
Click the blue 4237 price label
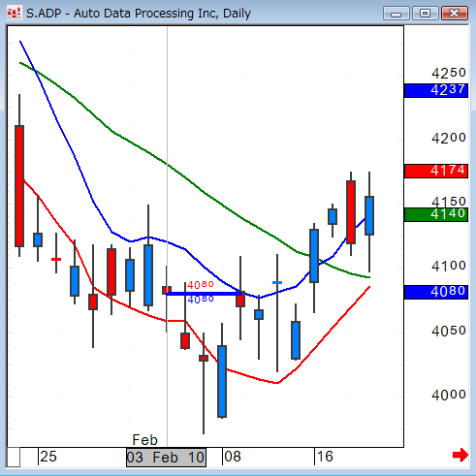436,90
